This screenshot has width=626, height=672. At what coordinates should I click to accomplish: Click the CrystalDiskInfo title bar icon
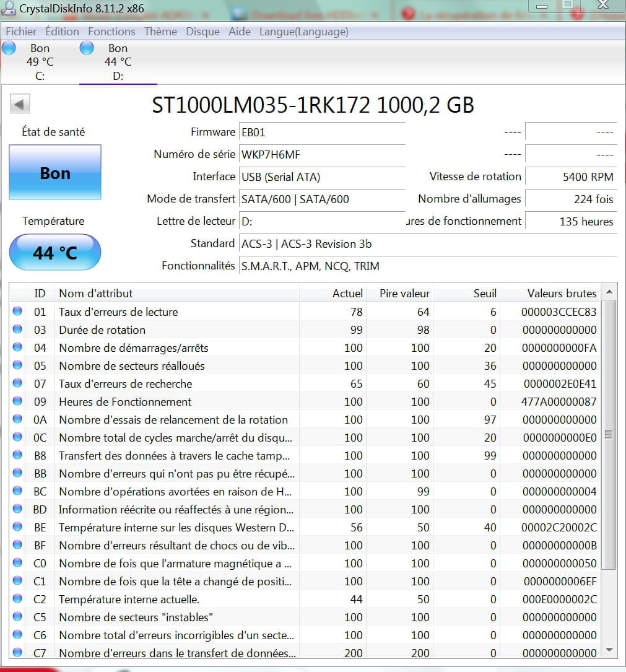[x=9, y=7]
